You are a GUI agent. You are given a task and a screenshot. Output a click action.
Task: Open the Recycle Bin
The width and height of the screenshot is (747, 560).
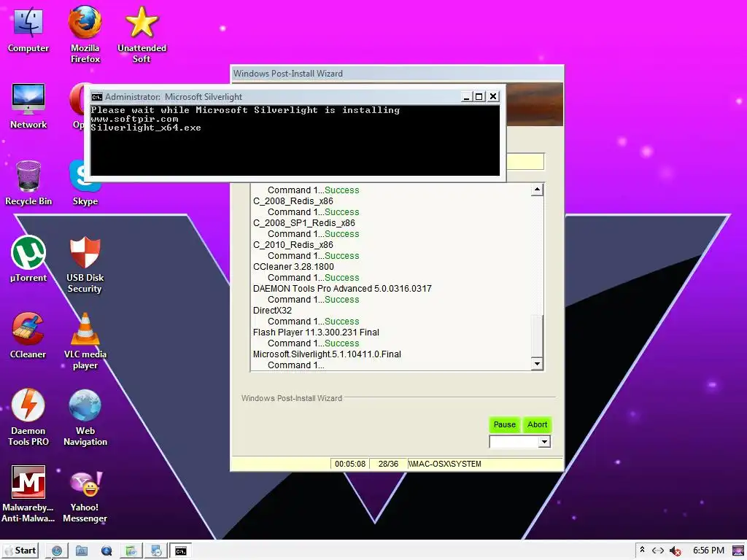tap(28, 183)
